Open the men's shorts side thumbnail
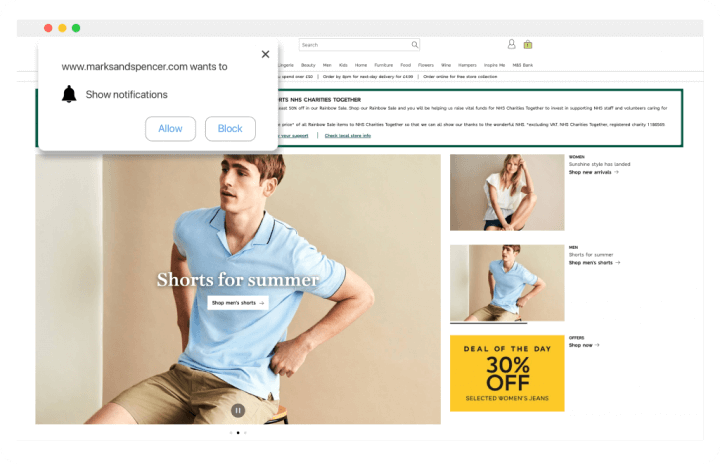720x464 pixels. point(507,283)
